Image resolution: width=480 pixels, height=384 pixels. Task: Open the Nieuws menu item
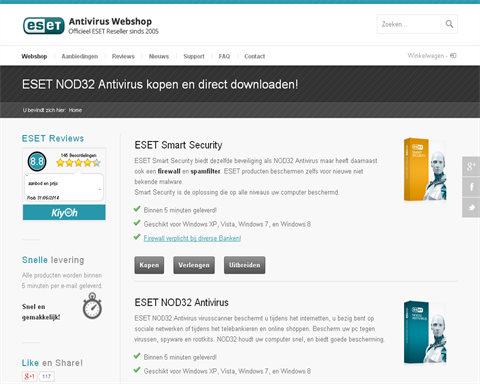point(159,56)
